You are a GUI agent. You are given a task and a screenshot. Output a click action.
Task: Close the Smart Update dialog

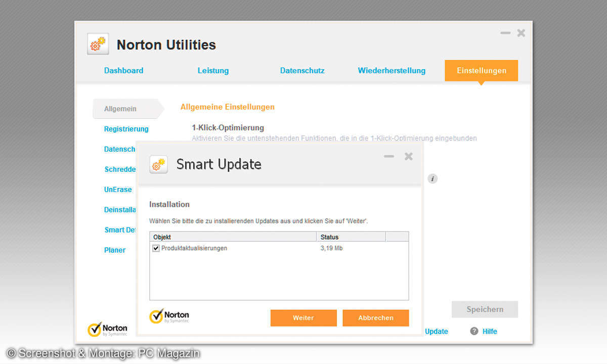tap(409, 156)
